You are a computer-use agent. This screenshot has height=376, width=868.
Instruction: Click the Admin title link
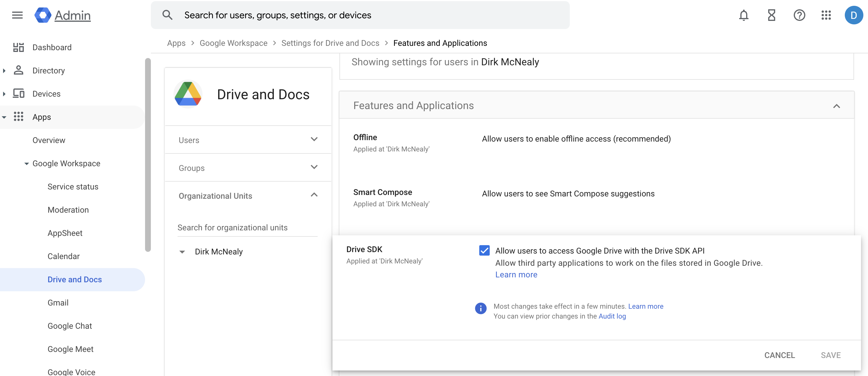[x=73, y=15]
